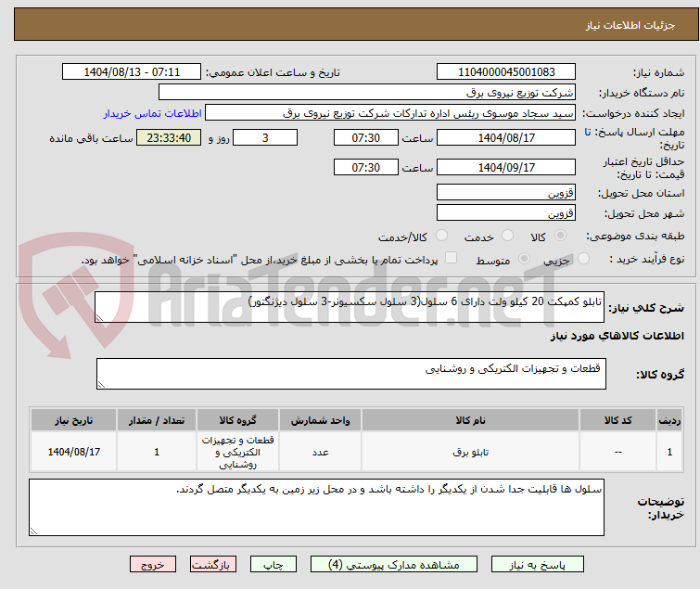Click the توضیحات خریدار text area

click(316, 507)
